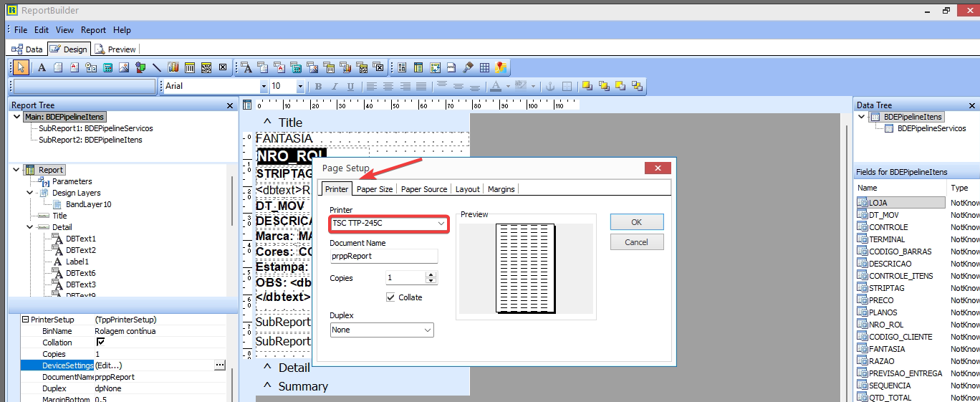
Task: Collapse the Detail node in Report Tree
Action: (x=29, y=227)
